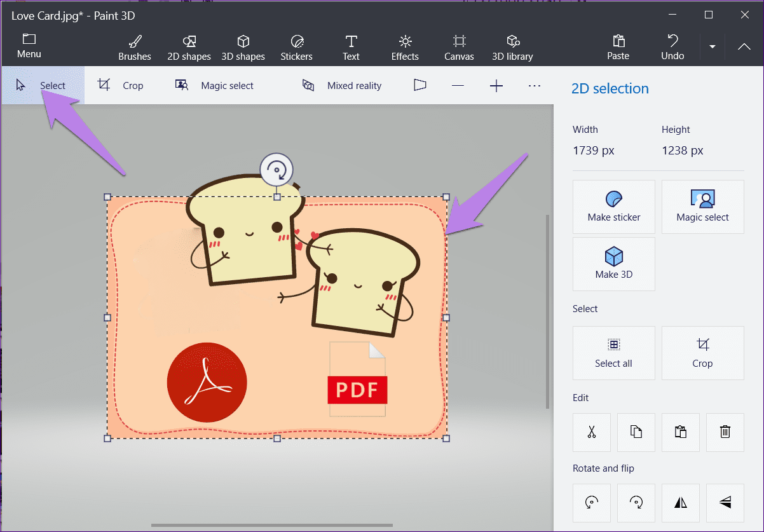Viewport: 764px width, 532px height.
Task: Open the Menu folder
Action: pyautogui.click(x=29, y=46)
